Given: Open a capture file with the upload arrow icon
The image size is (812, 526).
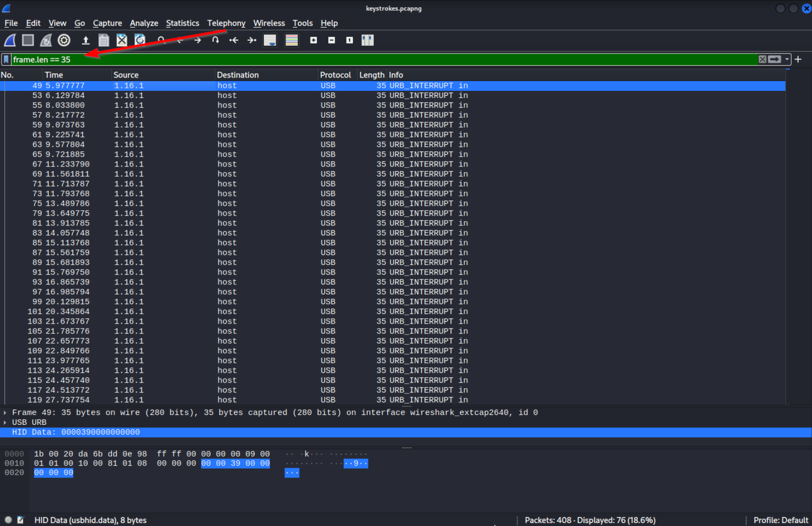Looking at the screenshot, I should pos(86,40).
